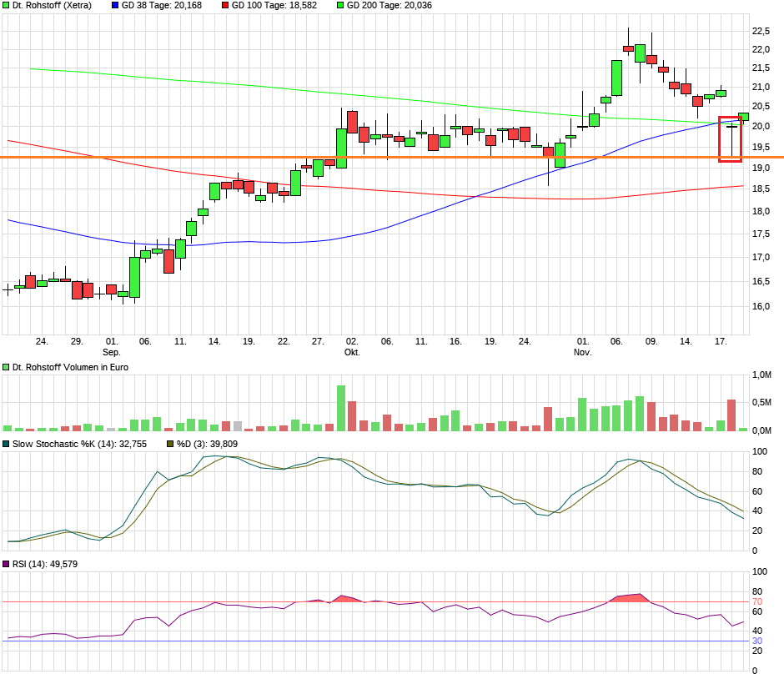784x679 pixels.
Task: Click the '24.' date label left of '29.'
Action: [42, 341]
